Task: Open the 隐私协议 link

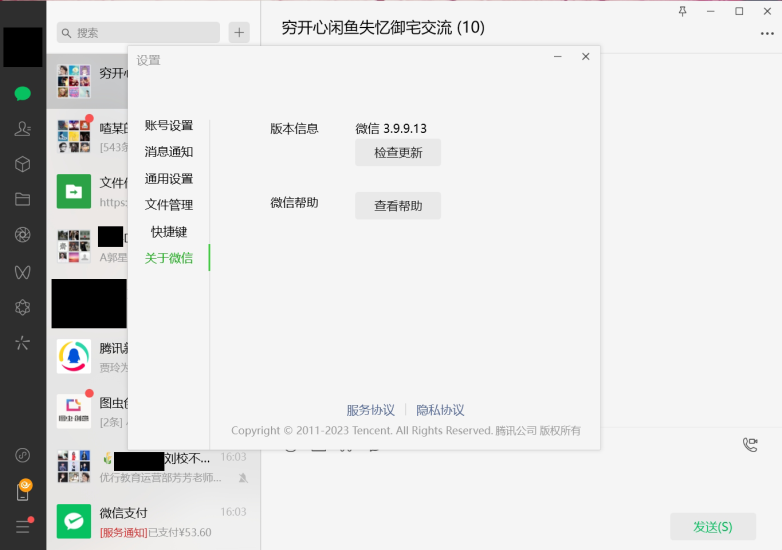Action: click(440, 410)
